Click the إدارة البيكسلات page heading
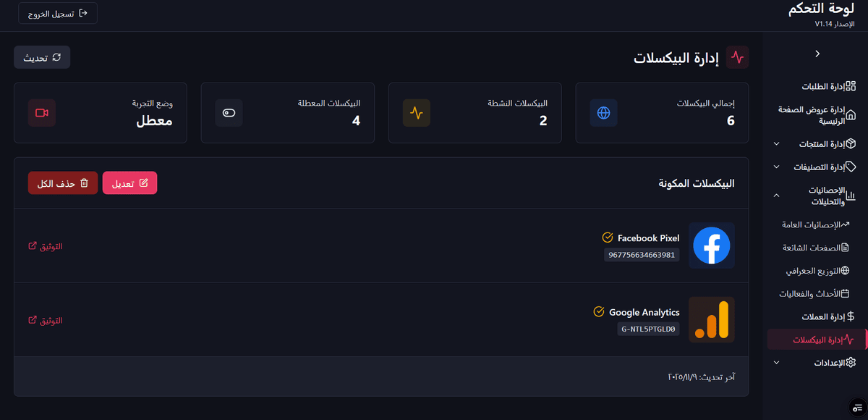Screen dimensions: 868x420 (x=676, y=58)
